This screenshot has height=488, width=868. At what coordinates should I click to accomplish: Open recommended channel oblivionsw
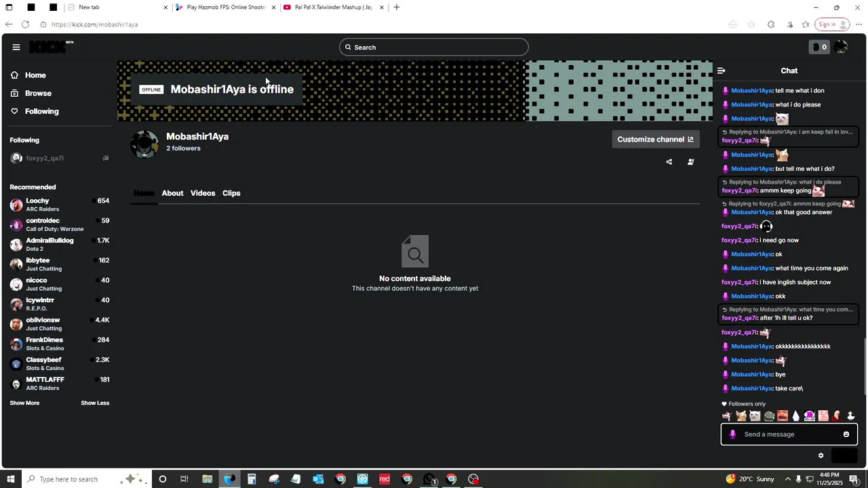(x=60, y=324)
